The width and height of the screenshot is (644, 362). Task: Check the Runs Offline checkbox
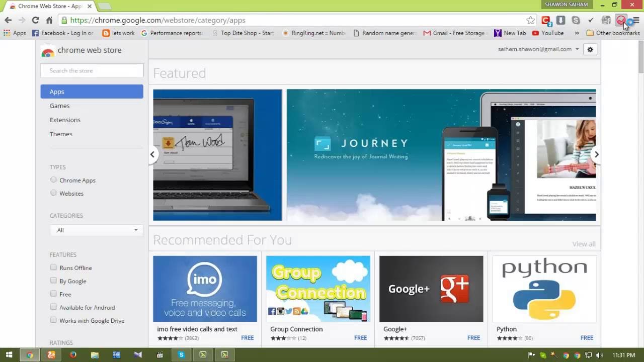[53, 267]
